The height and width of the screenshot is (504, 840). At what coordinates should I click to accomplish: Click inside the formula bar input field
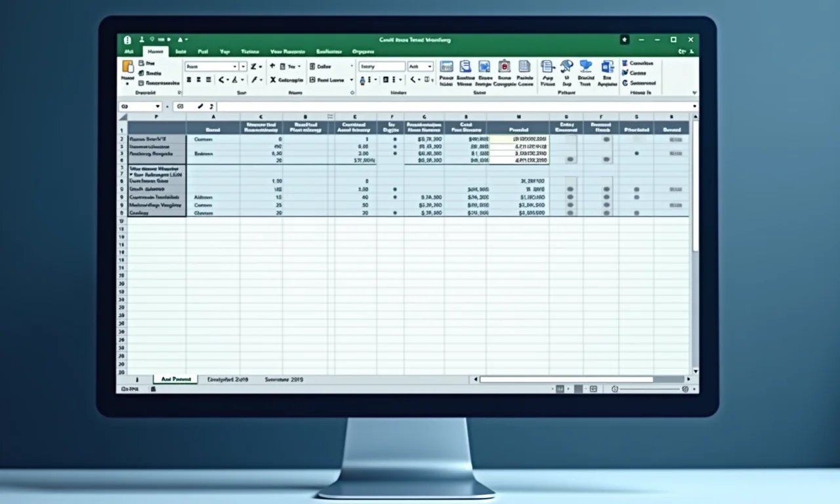[x=453, y=106]
